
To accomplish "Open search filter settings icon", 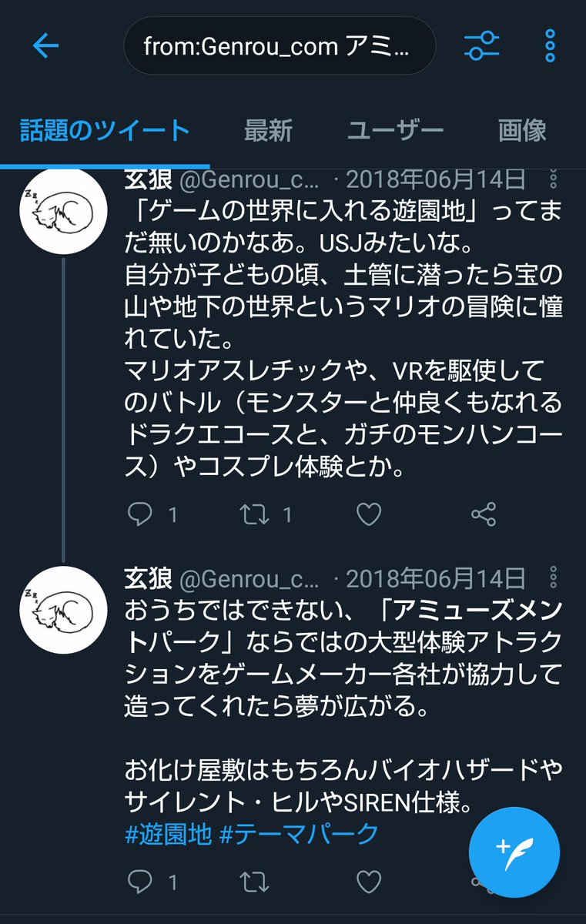I will (483, 46).
